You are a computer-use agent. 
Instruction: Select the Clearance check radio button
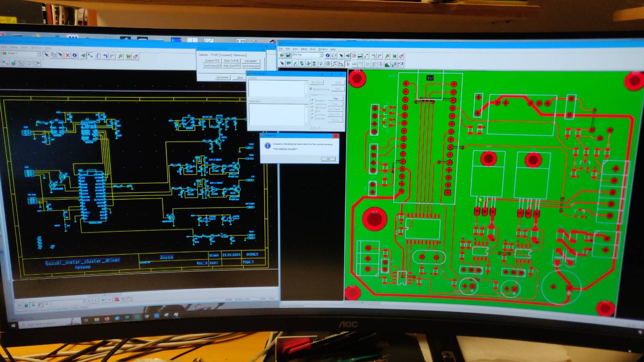pyautogui.click(x=313, y=100)
